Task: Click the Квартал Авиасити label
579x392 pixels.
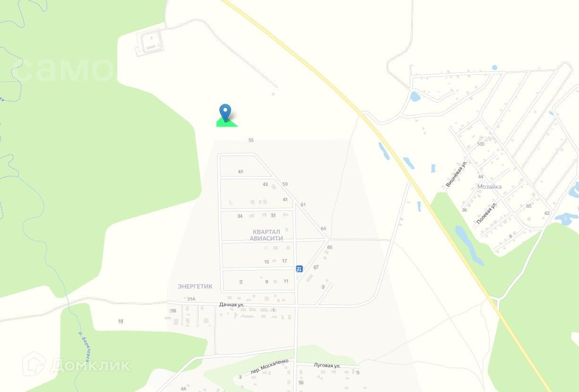Action: tap(267, 235)
